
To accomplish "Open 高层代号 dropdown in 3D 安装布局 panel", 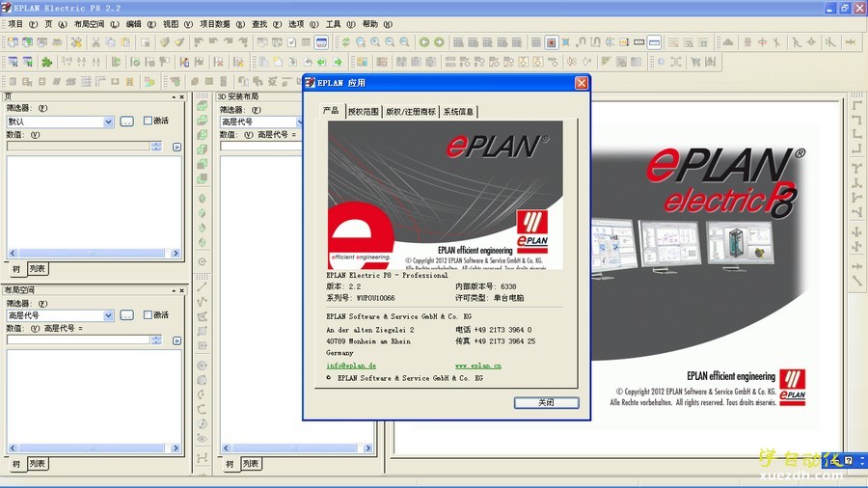I will [300, 122].
